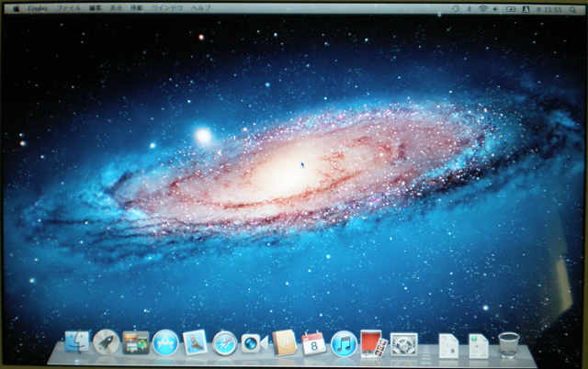The height and width of the screenshot is (369, 588).
Task: Open the Trash in the Dock
Action: 508,345
